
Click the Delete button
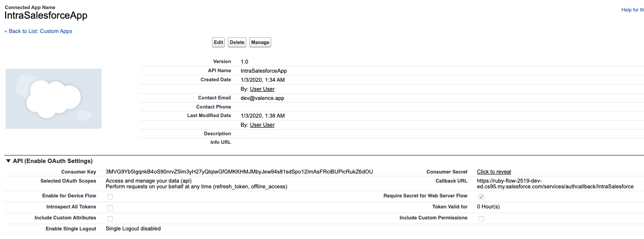tap(237, 43)
